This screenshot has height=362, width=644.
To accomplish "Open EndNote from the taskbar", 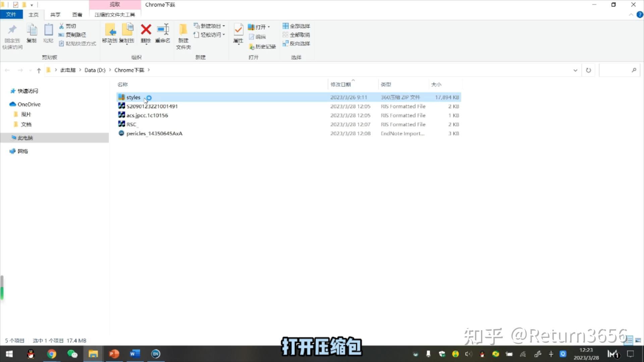I will 156,354.
